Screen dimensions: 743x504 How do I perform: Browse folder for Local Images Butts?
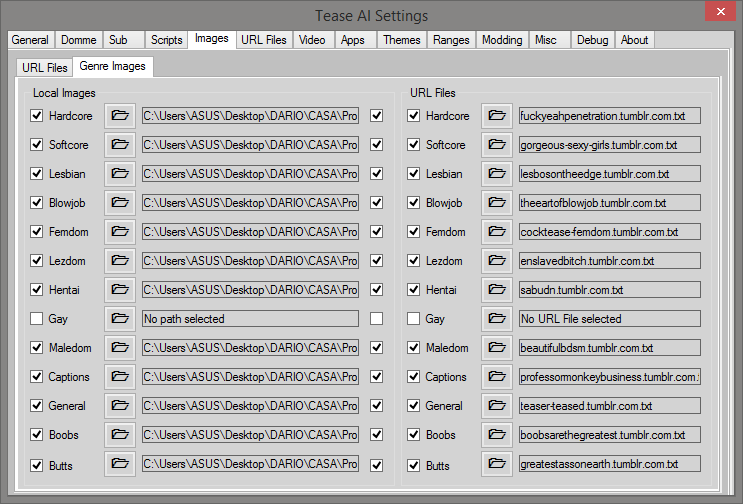point(120,464)
